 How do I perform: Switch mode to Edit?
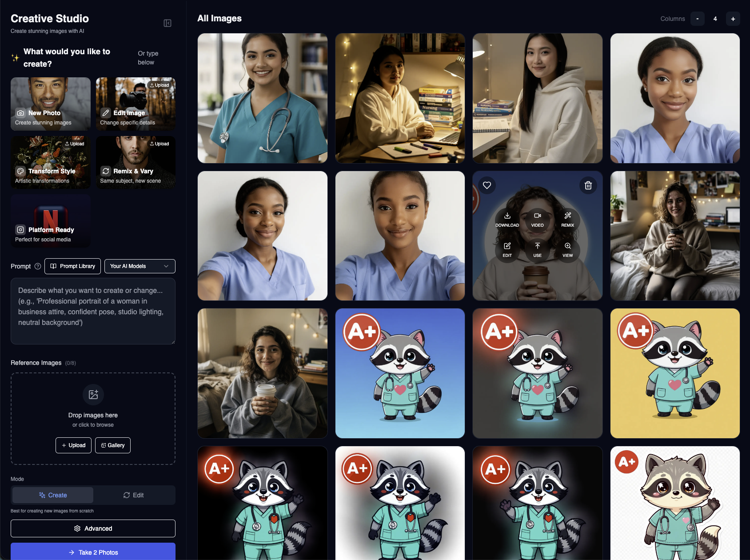point(134,495)
